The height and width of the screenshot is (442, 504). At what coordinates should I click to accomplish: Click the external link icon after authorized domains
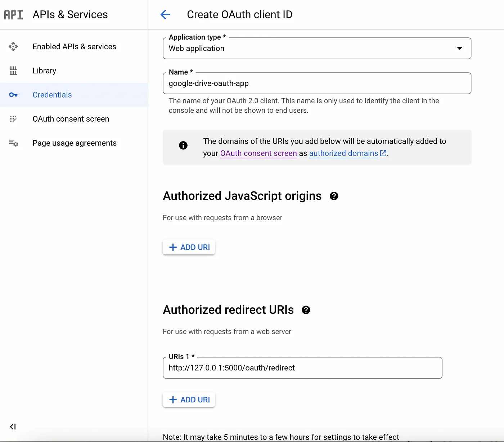(x=383, y=153)
